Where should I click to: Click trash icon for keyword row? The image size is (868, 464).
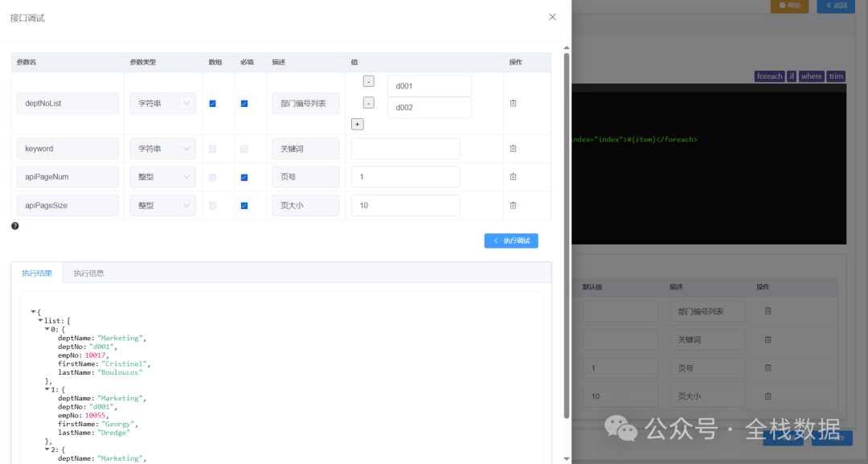click(513, 148)
